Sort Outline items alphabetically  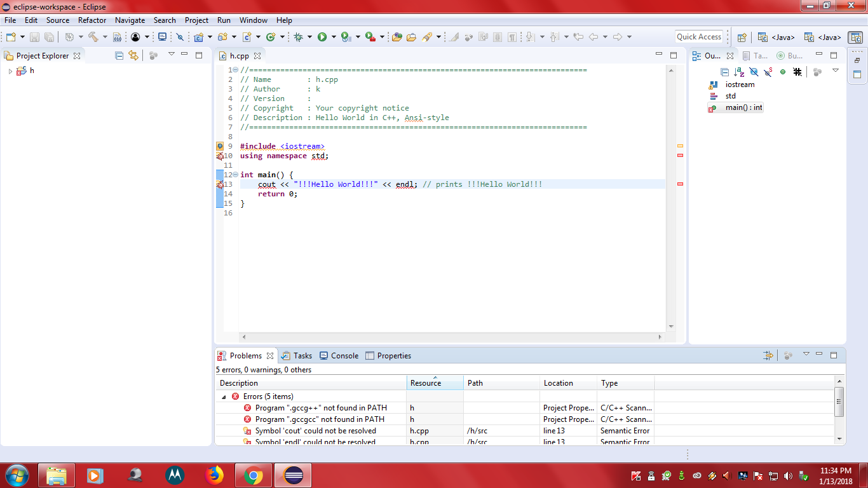pos(739,72)
